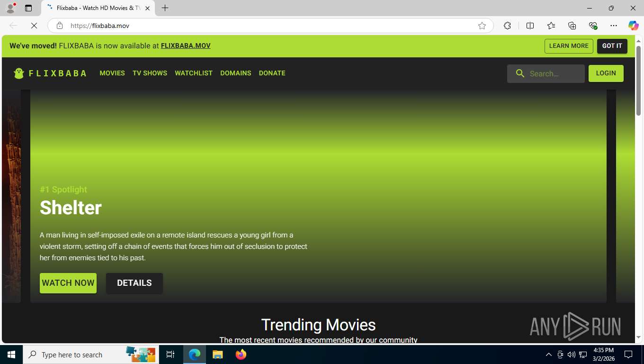
Task: Add this page to favorites with the star
Action: pos(482,26)
